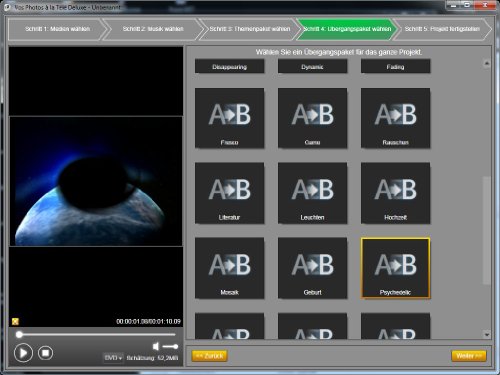Go to Schritt 5: Projekt fertigstellen
The height and width of the screenshot is (375, 500).
tap(442, 29)
